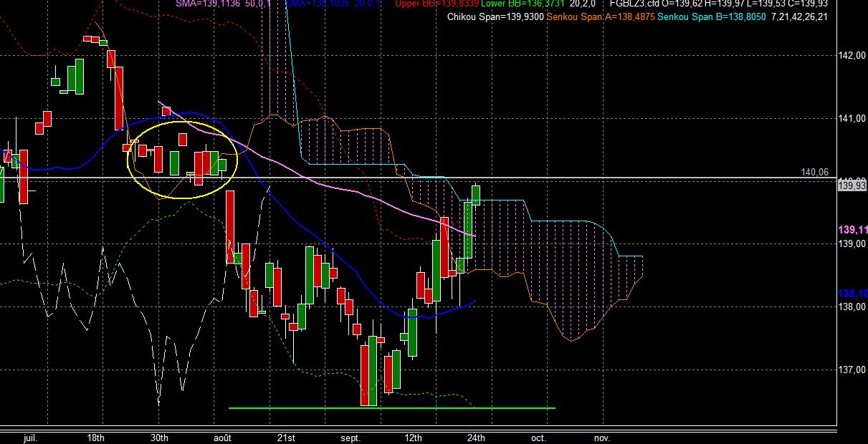Click the 18th date axis label
The image size is (868, 444).
(96, 438)
